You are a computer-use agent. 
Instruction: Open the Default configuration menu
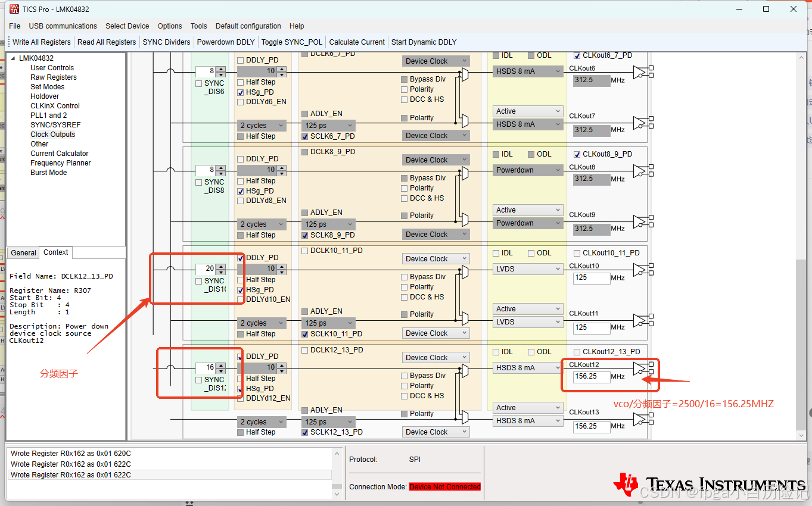pos(248,26)
